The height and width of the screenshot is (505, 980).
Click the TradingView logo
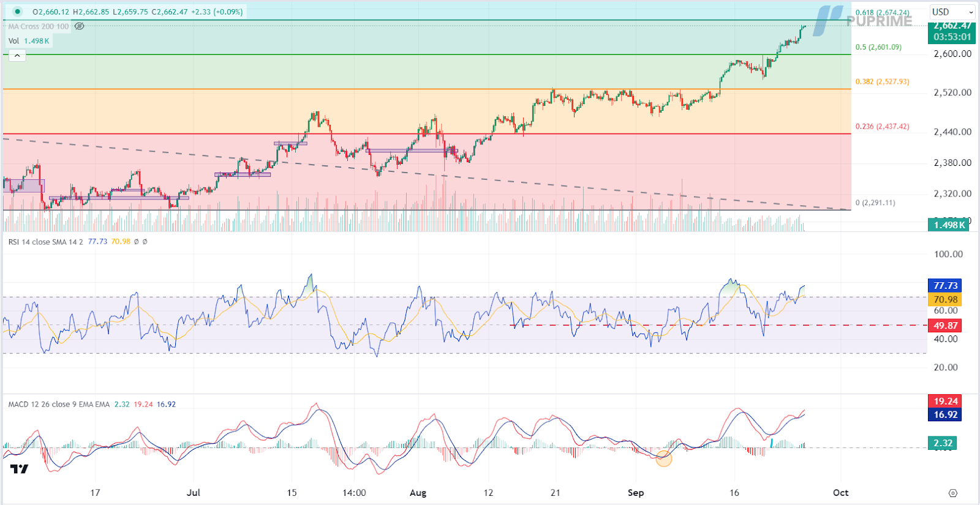click(19, 469)
